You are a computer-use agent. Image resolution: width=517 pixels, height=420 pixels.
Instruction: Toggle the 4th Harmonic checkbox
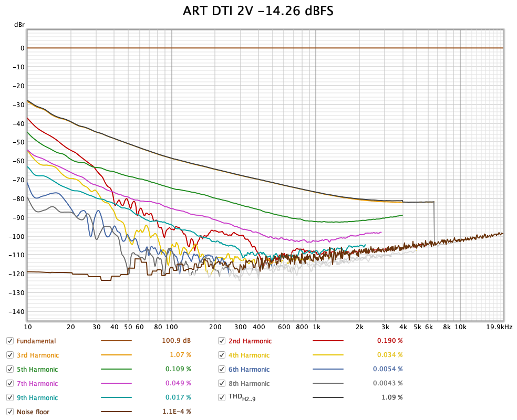pos(222,355)
